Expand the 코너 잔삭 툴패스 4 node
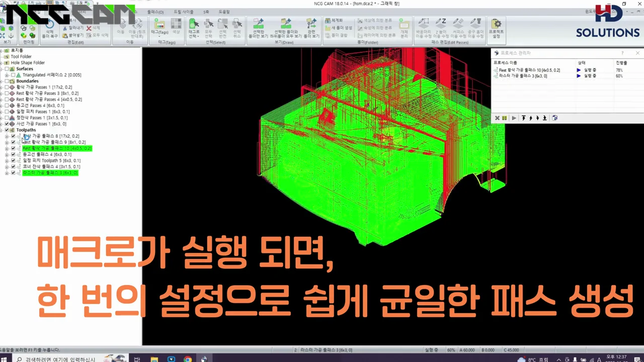The image size is (644, 362). coord(7,166)
